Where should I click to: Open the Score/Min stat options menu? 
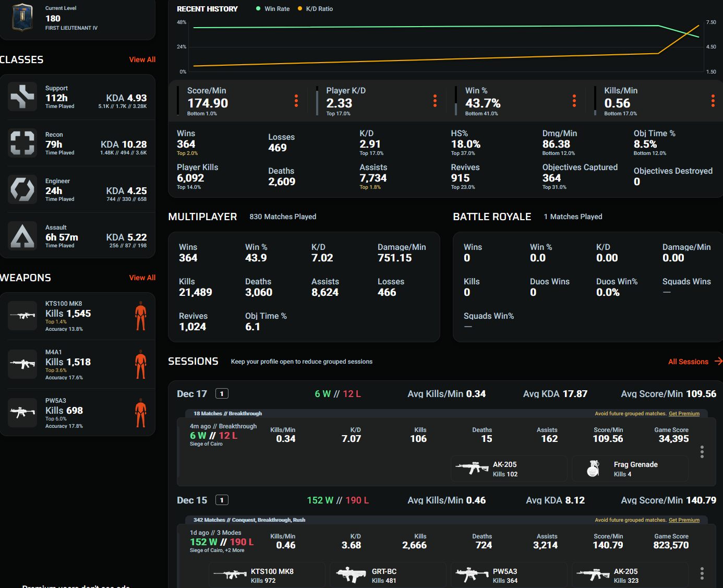296,101
